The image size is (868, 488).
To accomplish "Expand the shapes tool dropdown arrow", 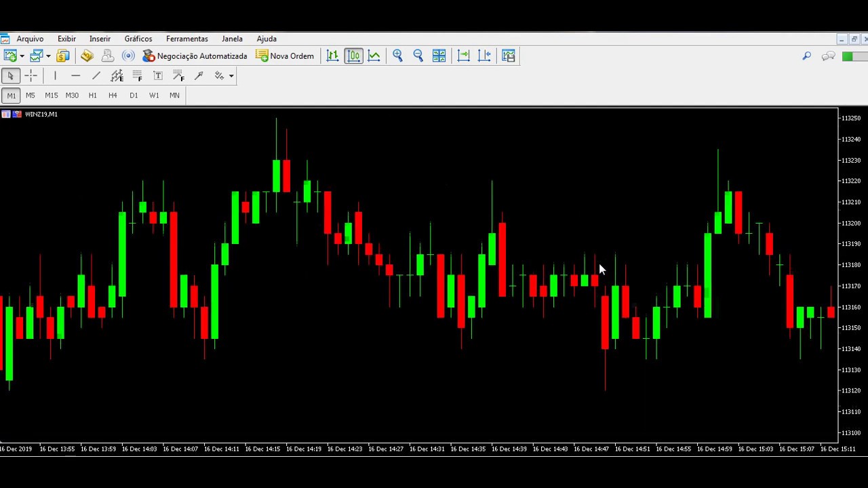I will click(231, 76).
